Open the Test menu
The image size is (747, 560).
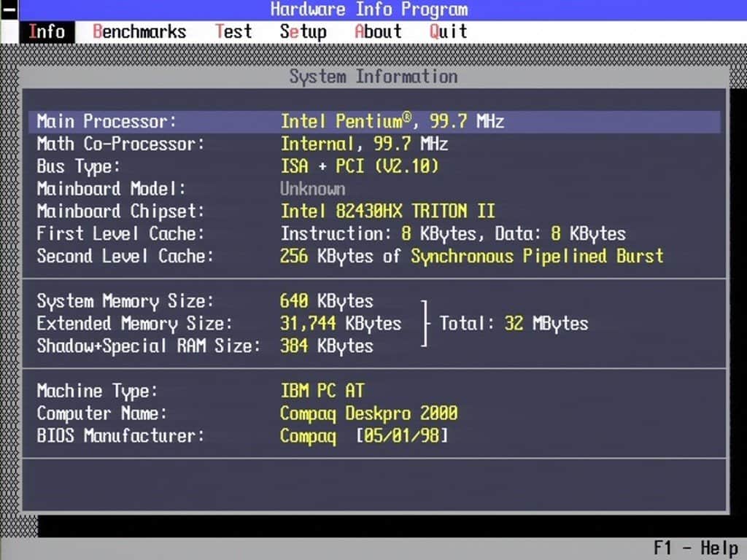(x=233, y=32)
